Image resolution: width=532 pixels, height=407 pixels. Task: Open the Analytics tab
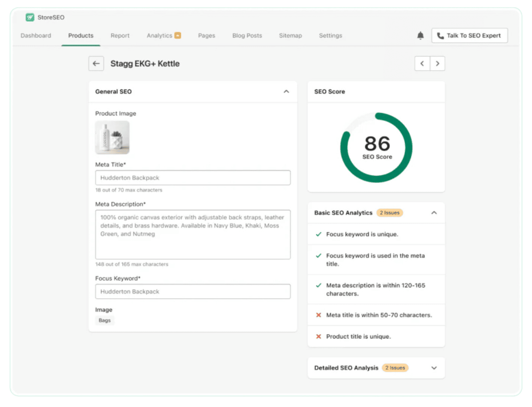click(x=160, y=36)
